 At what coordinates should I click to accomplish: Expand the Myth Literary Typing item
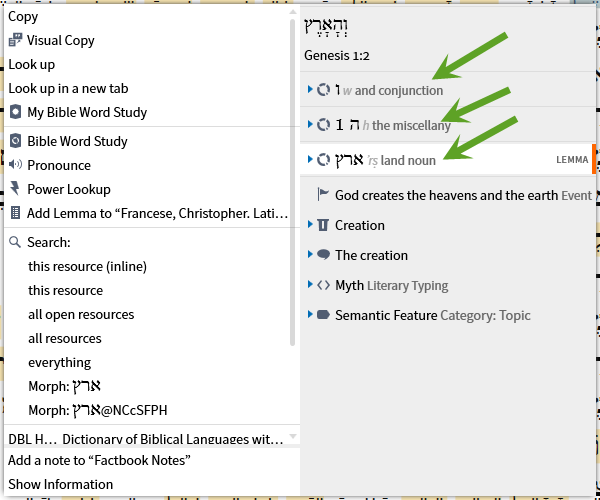(310, 284)
